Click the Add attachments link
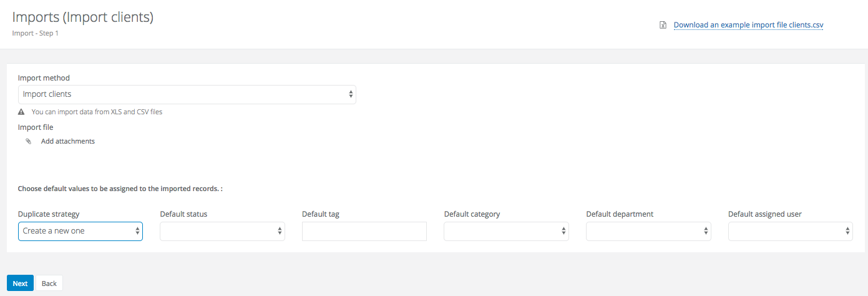This screenshot has height=296, width=868. pyautogui.click(x=68, y=142)
